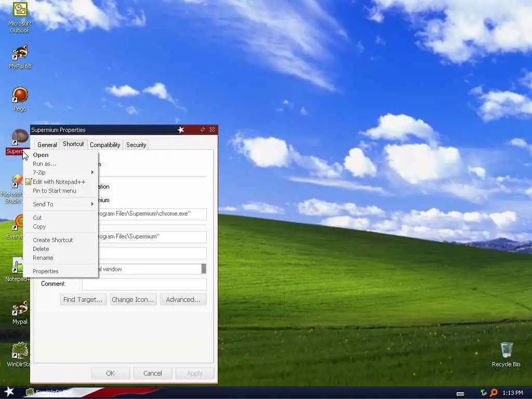Screen dimensions: 532x399
Task: Choose Open from the context menu
Action: (60, 155)
